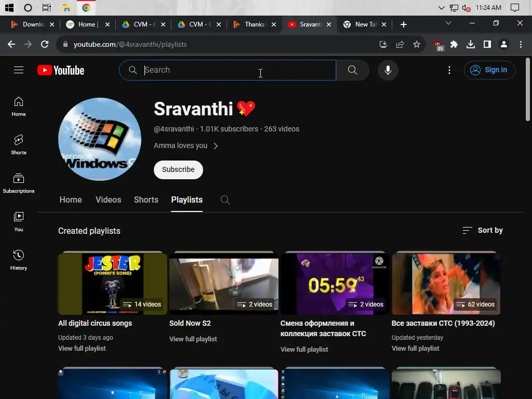This screenshot has width=532, height=399.
Task: Open the tab search dropdown arrow
Action: tap(448, 23)
